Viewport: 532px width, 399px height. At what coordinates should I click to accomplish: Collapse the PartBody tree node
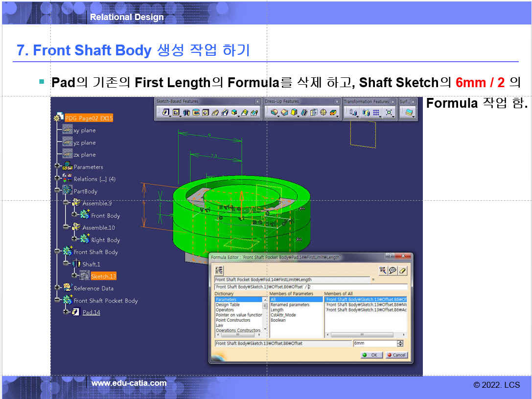[x=58, y=191]
